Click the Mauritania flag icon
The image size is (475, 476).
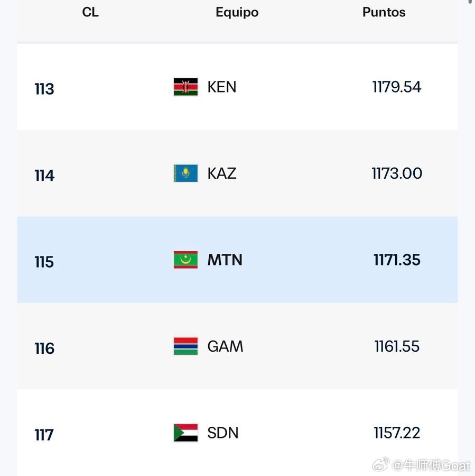[x=185, y=260]
